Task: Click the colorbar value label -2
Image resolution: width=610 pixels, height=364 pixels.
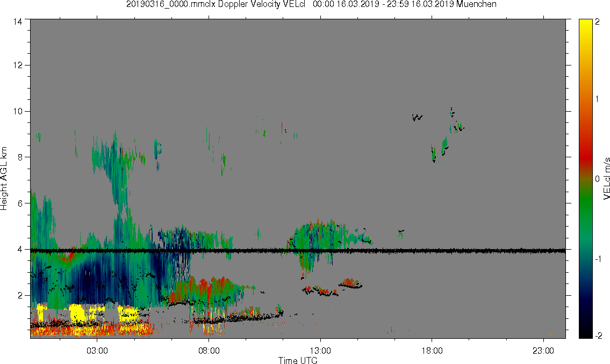Action: pos(598,336)
